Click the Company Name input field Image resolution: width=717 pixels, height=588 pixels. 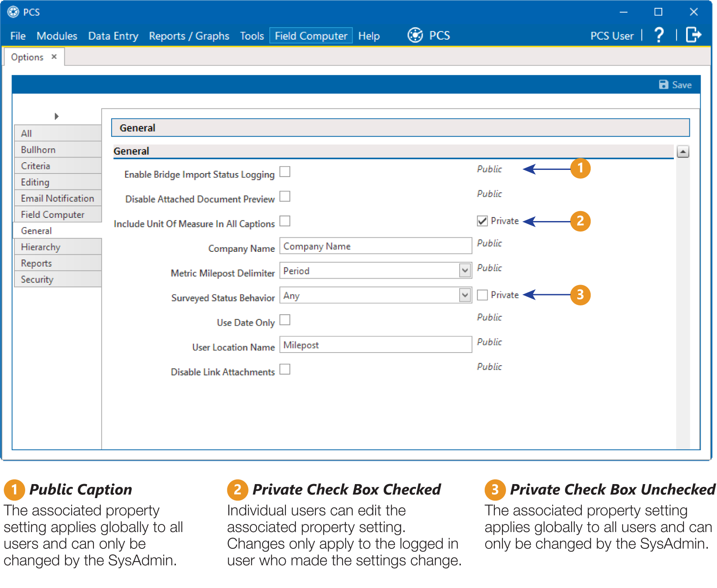pos(376,246)
